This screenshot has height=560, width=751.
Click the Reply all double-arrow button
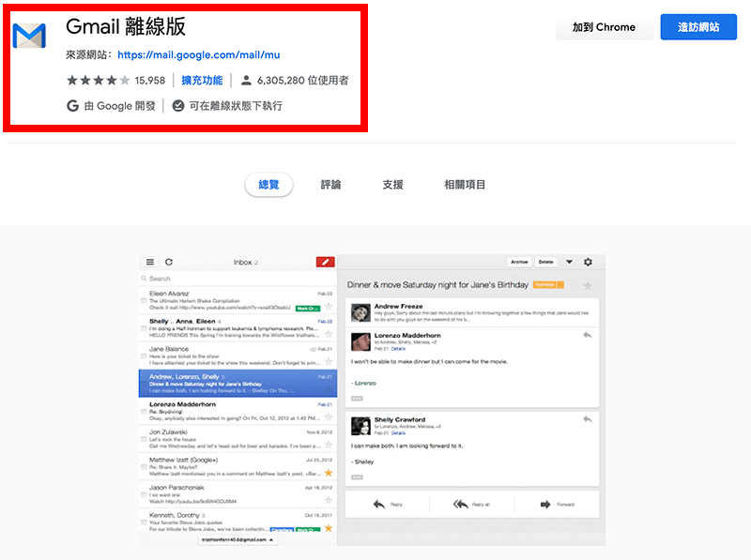(471, 505)
